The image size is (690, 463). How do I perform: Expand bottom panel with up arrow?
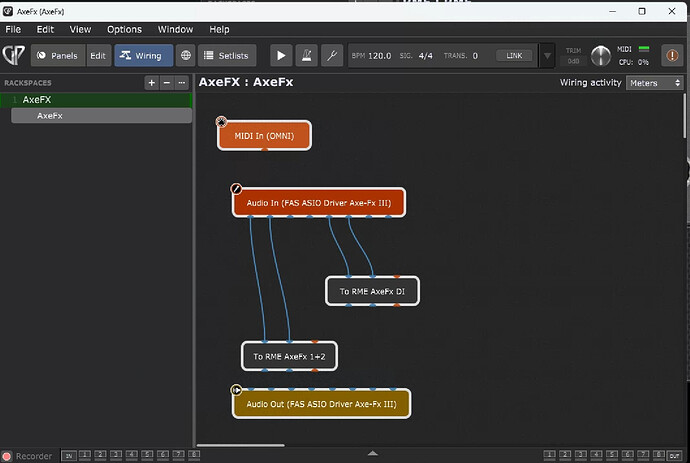[373, 453]
